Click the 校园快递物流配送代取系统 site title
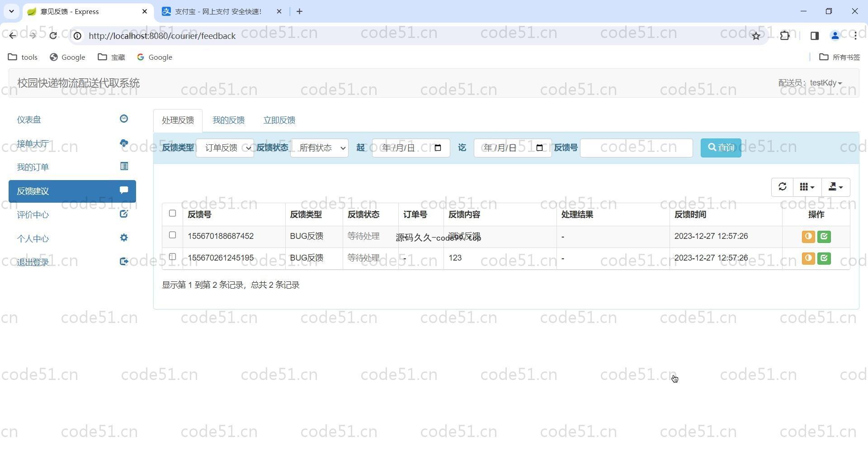This screenshot has height=466, width=868. pos(78,83)
